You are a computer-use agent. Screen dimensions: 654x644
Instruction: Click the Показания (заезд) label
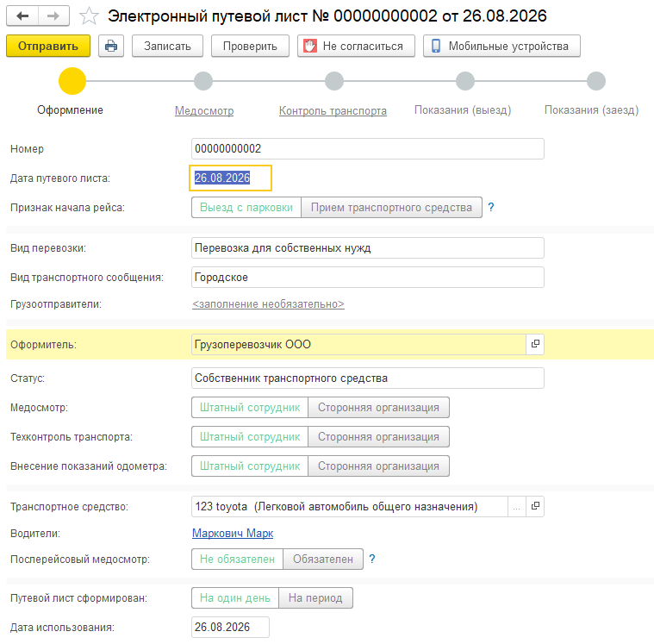591,110
